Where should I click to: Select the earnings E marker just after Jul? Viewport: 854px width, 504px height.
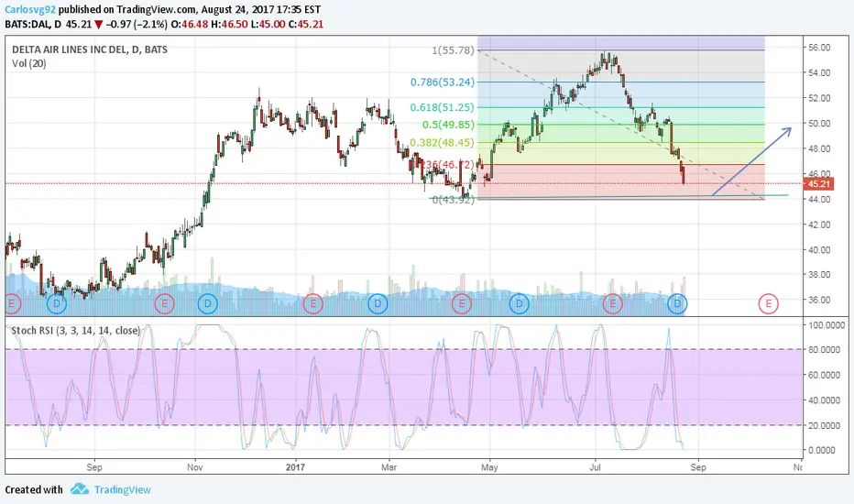point(613,303)
